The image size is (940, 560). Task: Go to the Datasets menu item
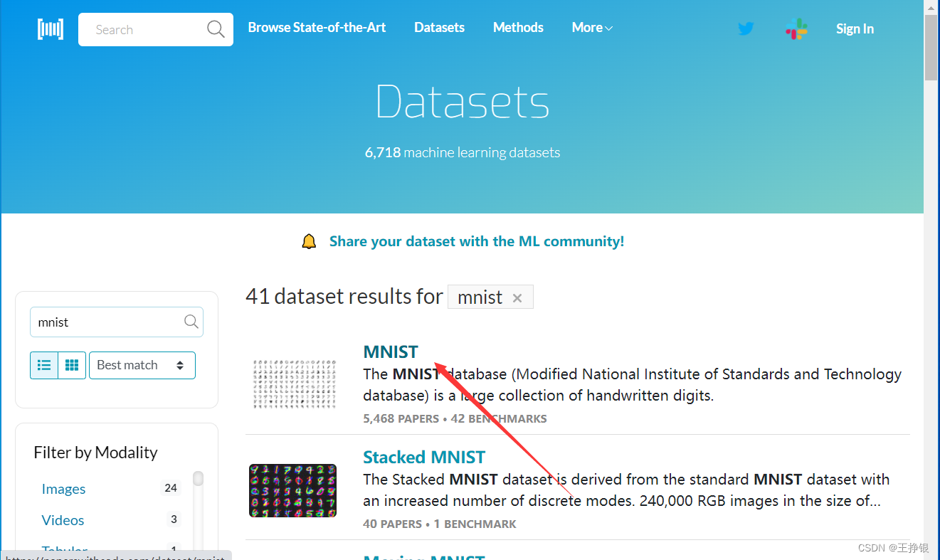pos(439,28)
